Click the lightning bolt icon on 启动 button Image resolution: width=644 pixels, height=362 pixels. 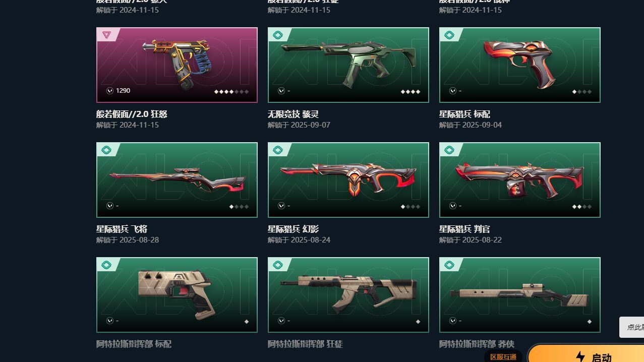(580, 357)
